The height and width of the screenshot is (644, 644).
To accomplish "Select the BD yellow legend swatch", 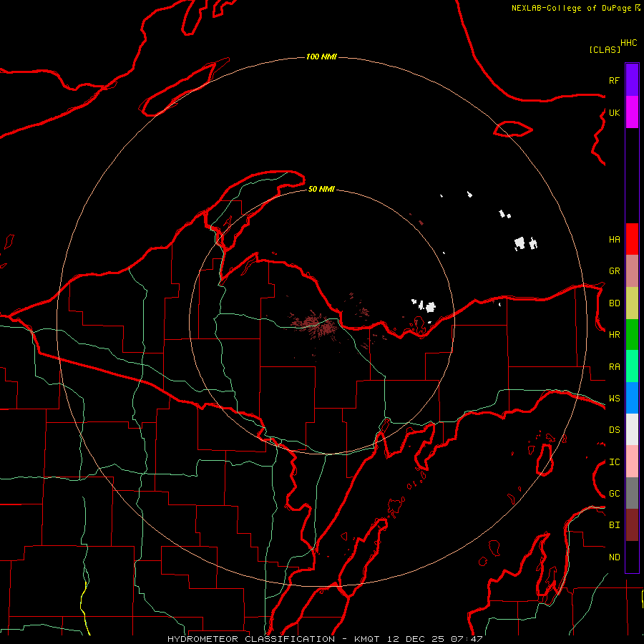I will click(x=632, y=303).
